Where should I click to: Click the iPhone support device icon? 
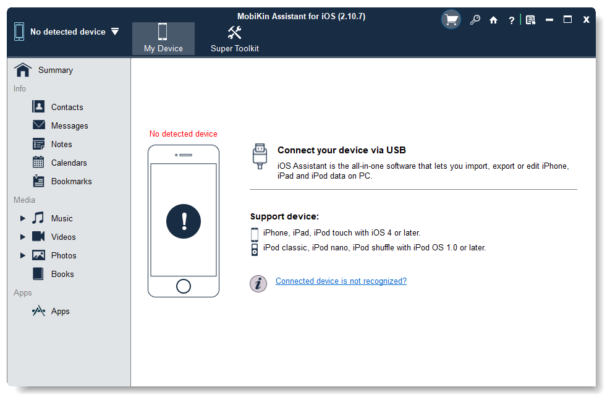point(254,234)
